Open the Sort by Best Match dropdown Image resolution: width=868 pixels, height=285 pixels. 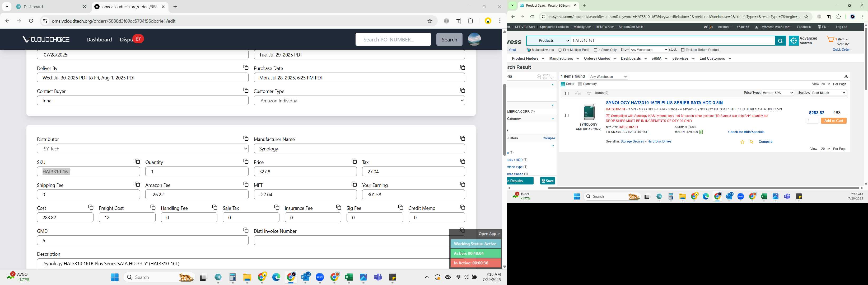click(x=829, y=93)
